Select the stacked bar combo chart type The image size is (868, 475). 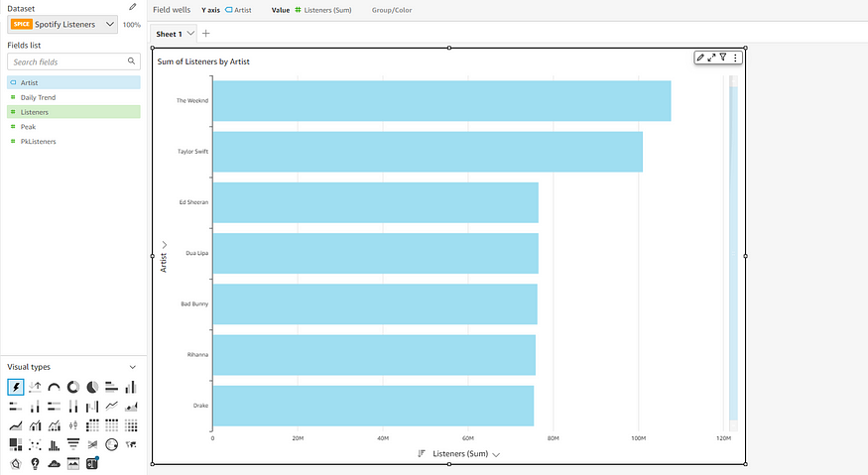pos(54,425)
